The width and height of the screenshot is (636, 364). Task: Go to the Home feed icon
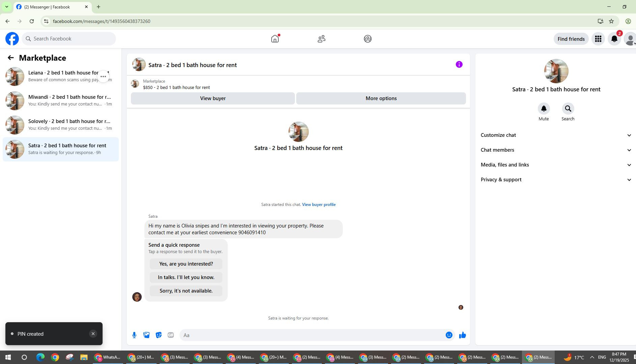coord(275,39)
